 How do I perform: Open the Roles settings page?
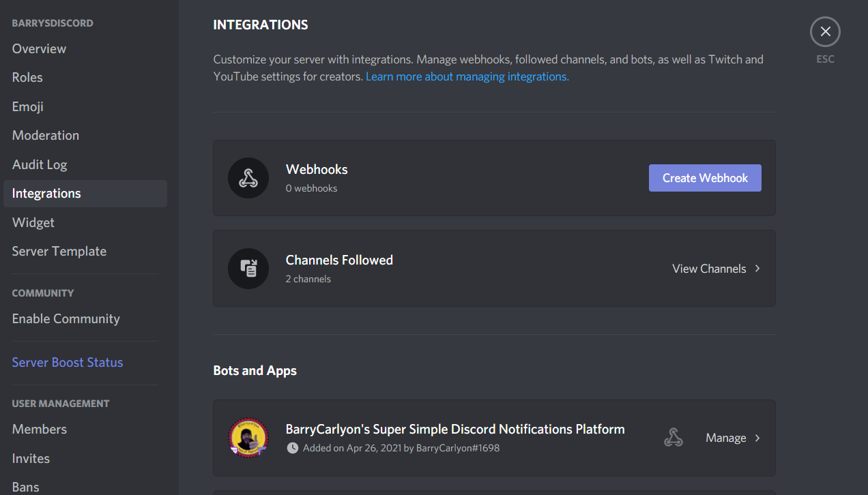[85, 78]
